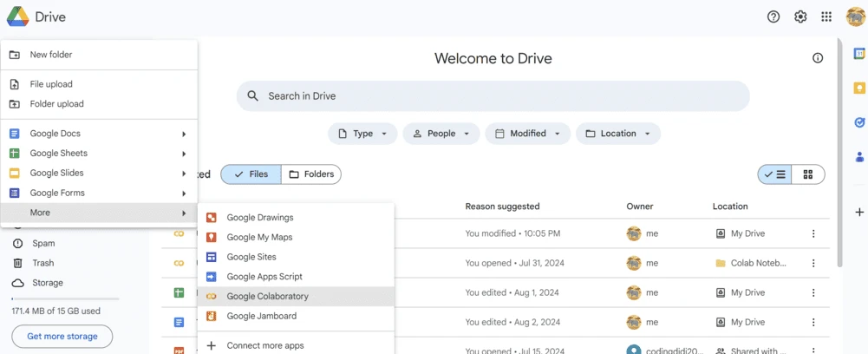The image size is (868, 354).
Task: Click the help question mark icon
Action: click(773, 16)
